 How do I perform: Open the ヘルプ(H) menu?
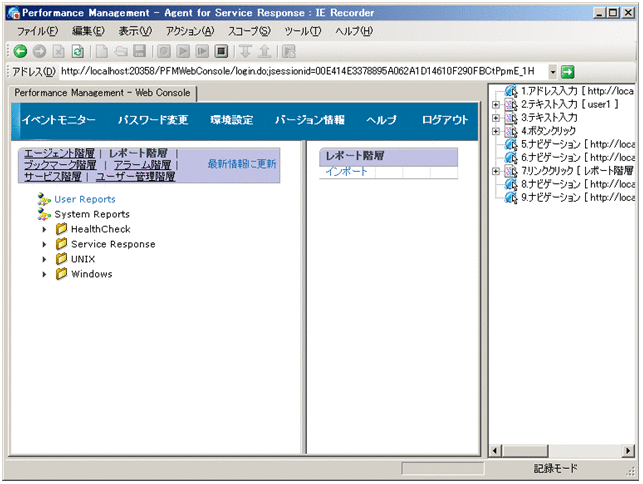tap(354, 31)
